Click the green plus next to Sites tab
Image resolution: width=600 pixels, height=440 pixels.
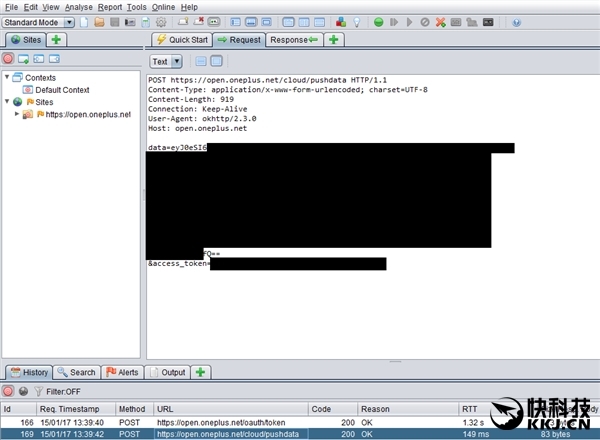[56, 40]
